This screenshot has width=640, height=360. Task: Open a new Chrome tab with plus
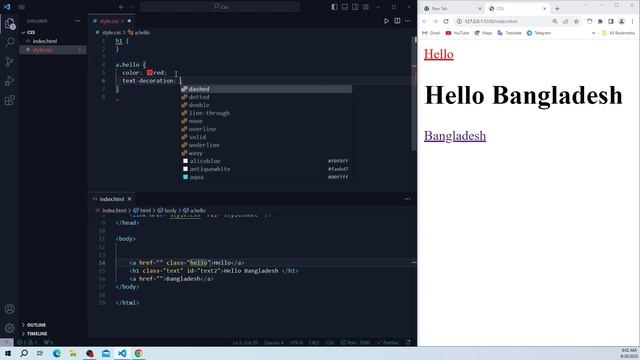557,8
